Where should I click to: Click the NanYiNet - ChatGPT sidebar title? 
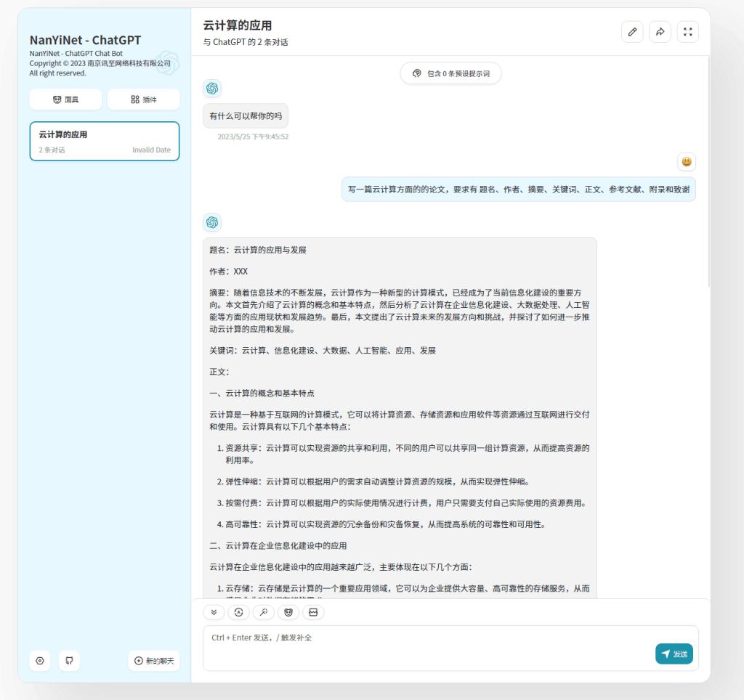point(86,40)
